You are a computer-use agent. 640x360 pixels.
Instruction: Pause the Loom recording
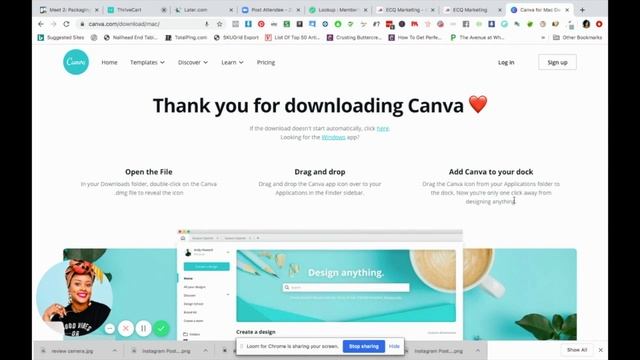(143, 328)
